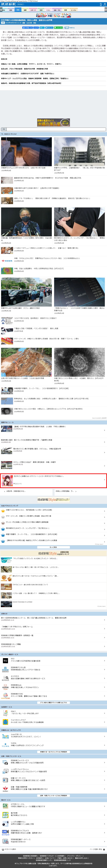
Task: Select the 経済 navigation tab
Action: point(11,10)
